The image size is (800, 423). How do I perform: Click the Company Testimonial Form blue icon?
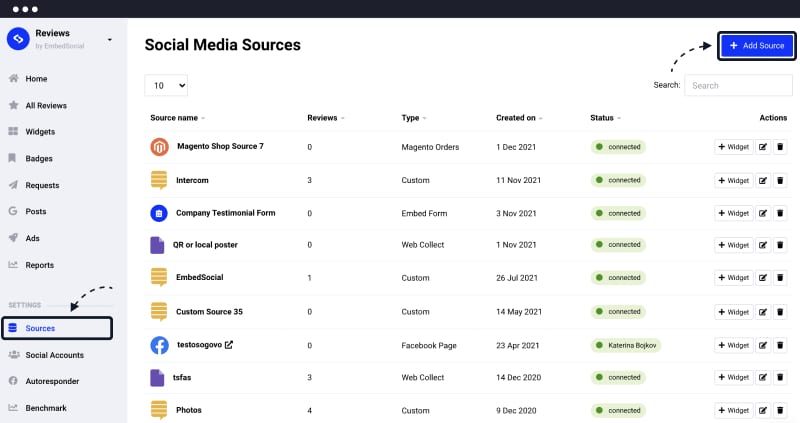[x=159, y=213]
